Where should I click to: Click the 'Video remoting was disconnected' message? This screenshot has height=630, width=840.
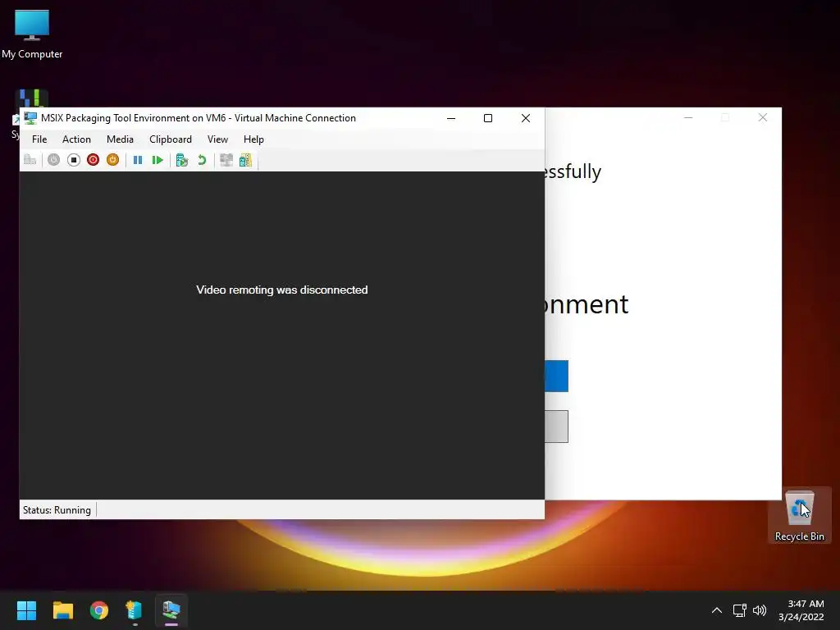(282, 290)
